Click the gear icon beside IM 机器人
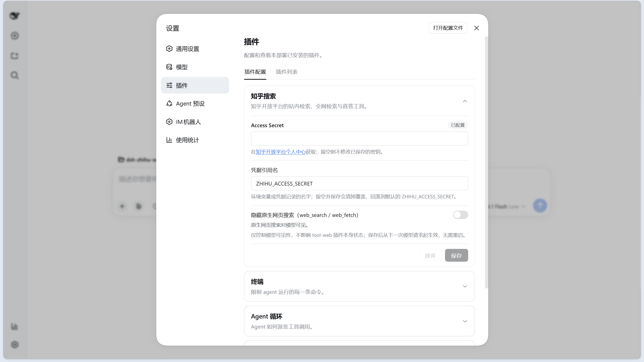The height and width of the screenshot is (362, 644). click(x=169, y=122)
